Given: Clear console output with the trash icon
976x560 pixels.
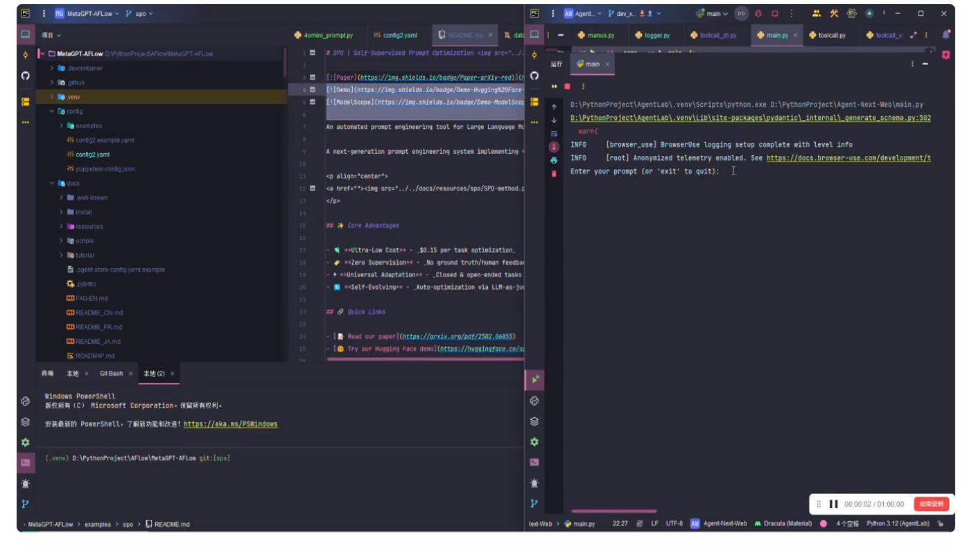Looking at the screenshot, I should click(554, 173).
